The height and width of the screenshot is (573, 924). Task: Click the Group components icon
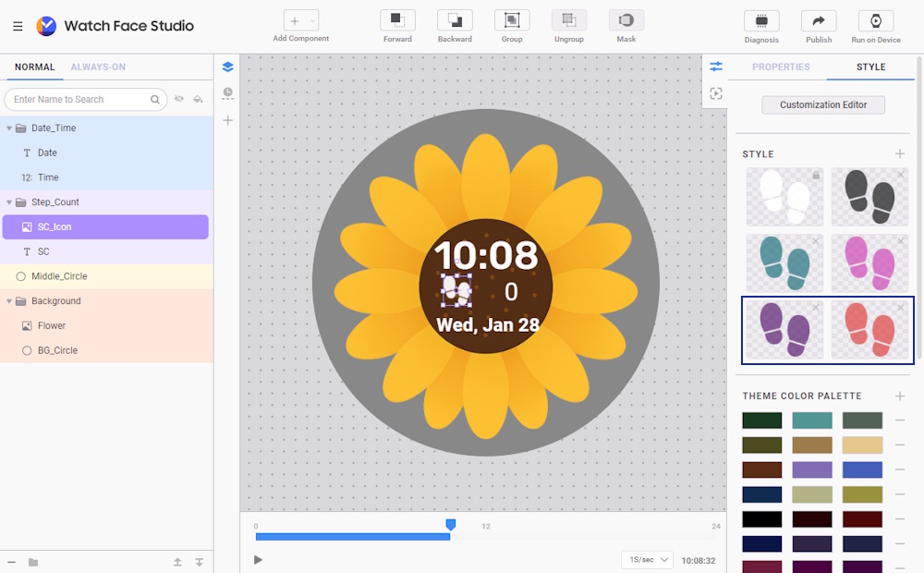[x=512, y=20]
